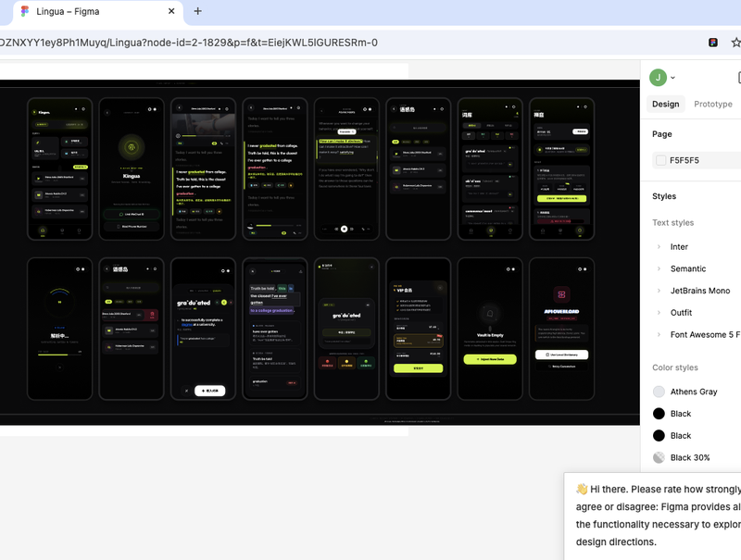Expand the Outfit text style group
This screenshot has width=741, height=560.
pos(659,313)
